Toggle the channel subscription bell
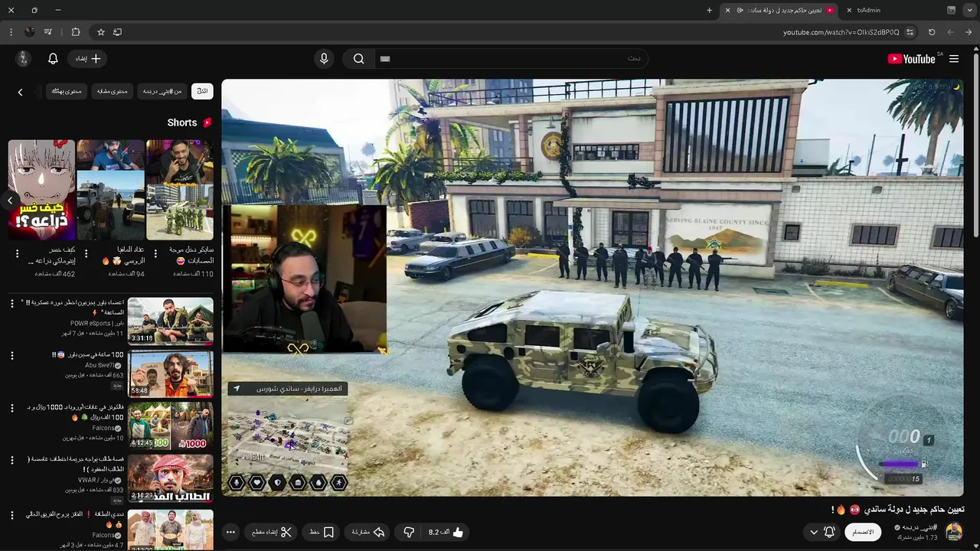 pos(829,532)
